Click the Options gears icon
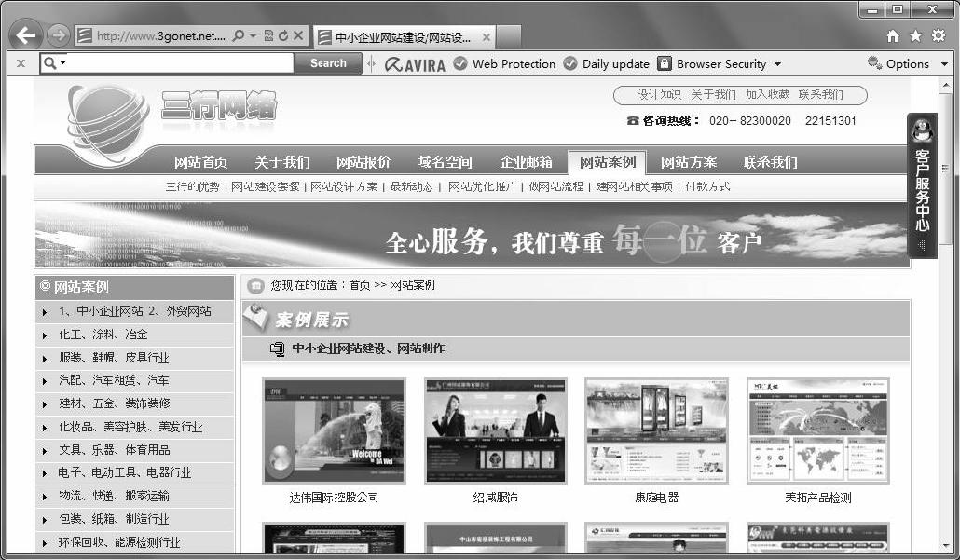Viewport: 960px width, 560px height. (x=875, y=63)
